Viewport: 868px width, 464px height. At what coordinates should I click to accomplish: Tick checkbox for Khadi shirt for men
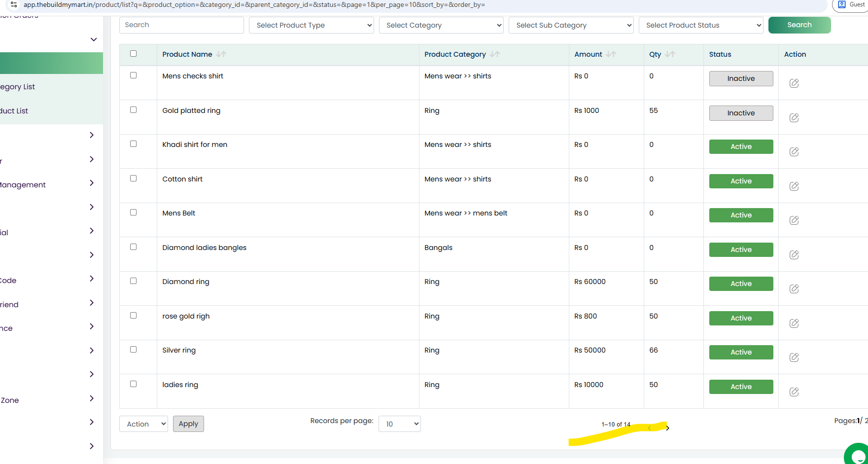[133, 144]
